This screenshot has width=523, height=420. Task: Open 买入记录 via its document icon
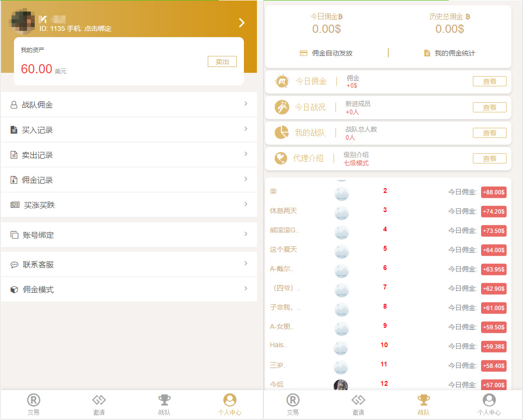13,129
